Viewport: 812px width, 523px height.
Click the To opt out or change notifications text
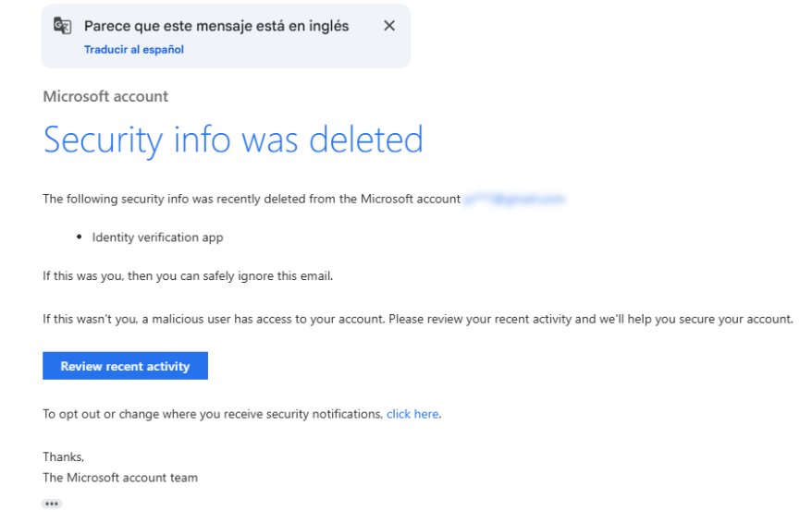[x=213, y=414]
